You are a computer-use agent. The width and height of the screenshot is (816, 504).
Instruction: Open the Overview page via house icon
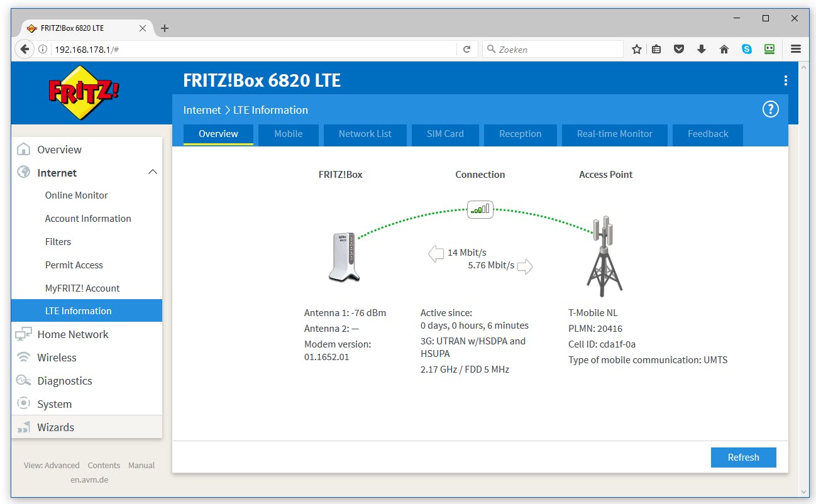(x=24, y=149)
